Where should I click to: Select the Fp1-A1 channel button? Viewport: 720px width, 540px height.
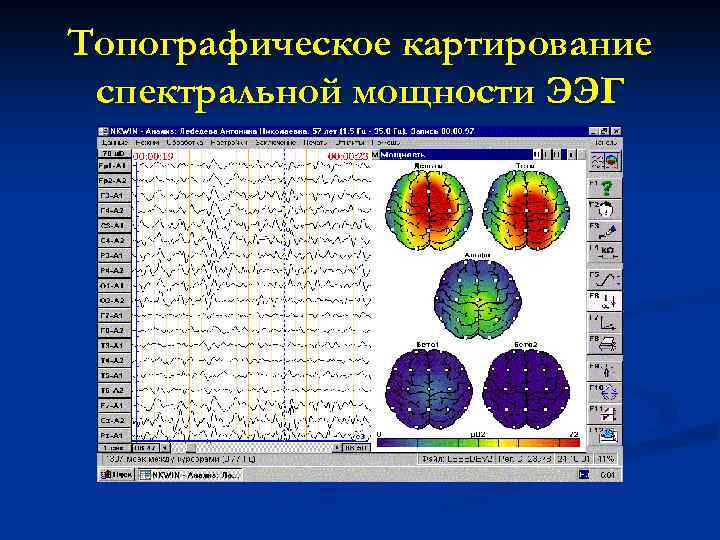(x=114, y=166)
